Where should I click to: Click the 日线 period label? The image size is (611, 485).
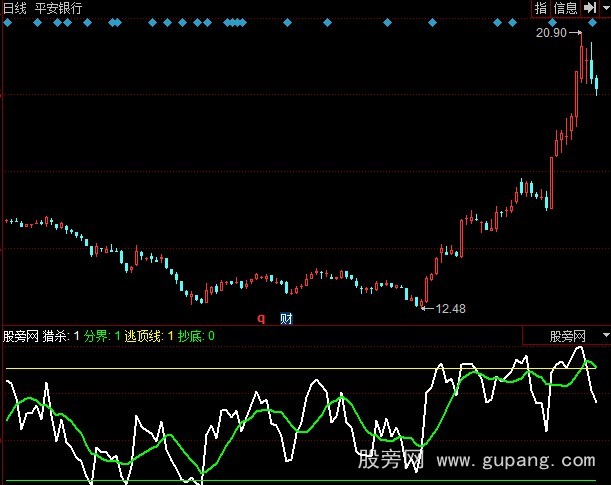tap(16, 8)
